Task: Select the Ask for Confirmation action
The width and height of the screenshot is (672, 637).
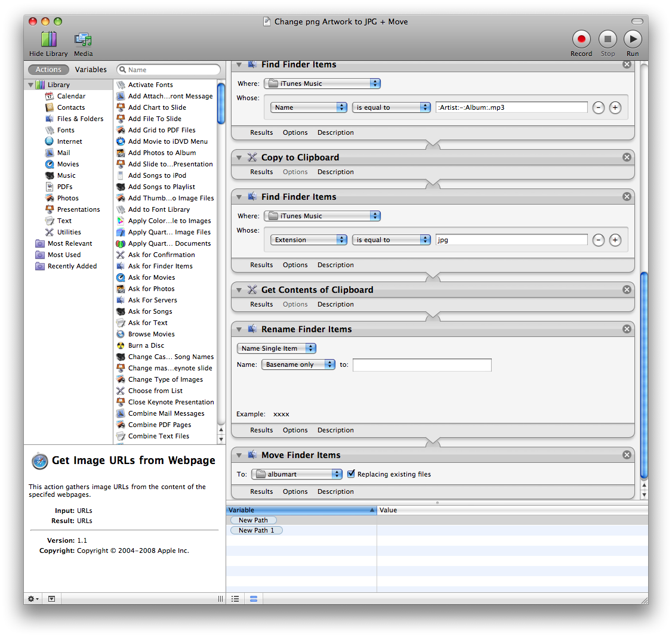Action: (162, 255)
